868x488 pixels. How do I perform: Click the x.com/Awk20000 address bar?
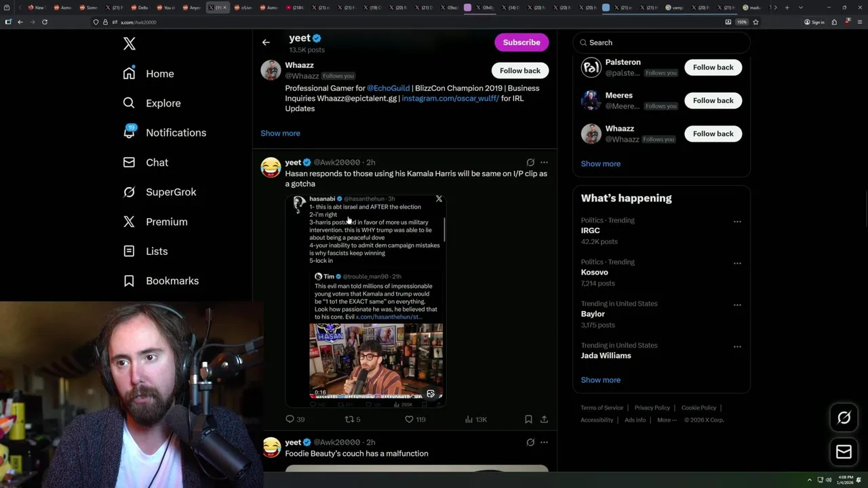(x=407, y=22)
